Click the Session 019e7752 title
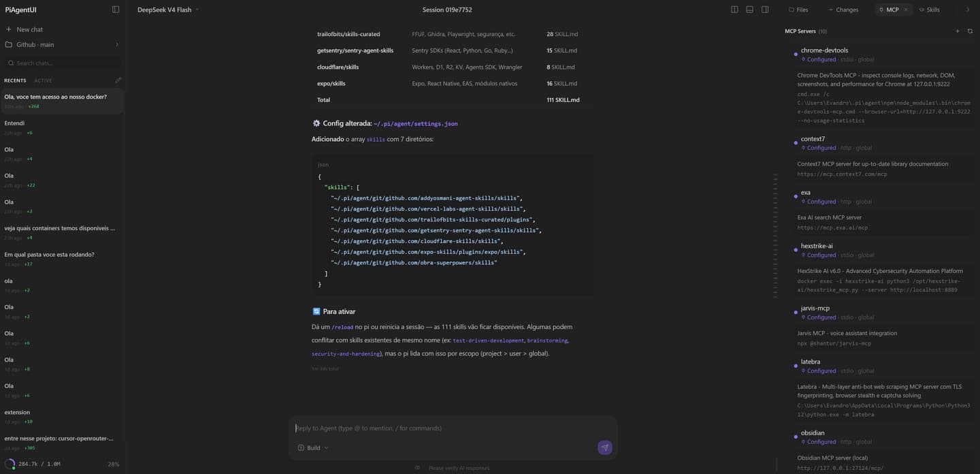 point(447,10)
